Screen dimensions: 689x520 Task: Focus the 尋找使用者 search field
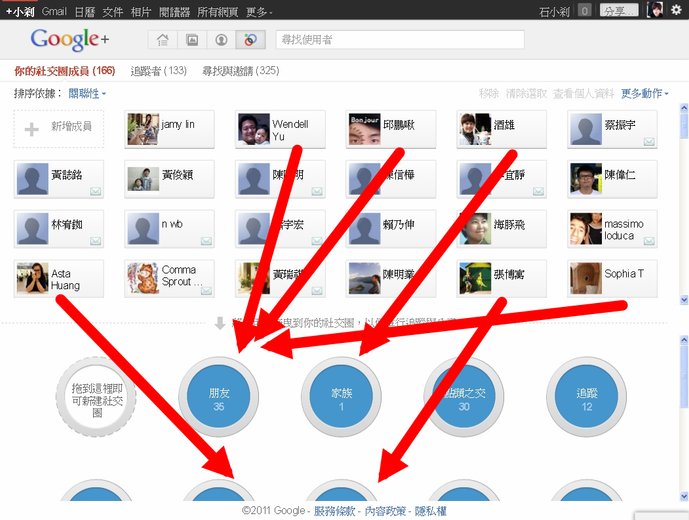pos(400,40)
